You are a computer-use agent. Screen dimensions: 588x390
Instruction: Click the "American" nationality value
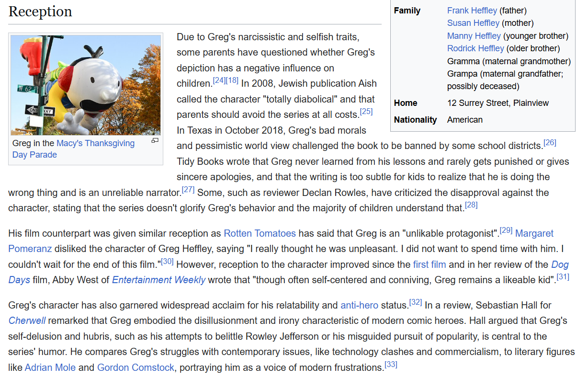[x=465, y=120]
